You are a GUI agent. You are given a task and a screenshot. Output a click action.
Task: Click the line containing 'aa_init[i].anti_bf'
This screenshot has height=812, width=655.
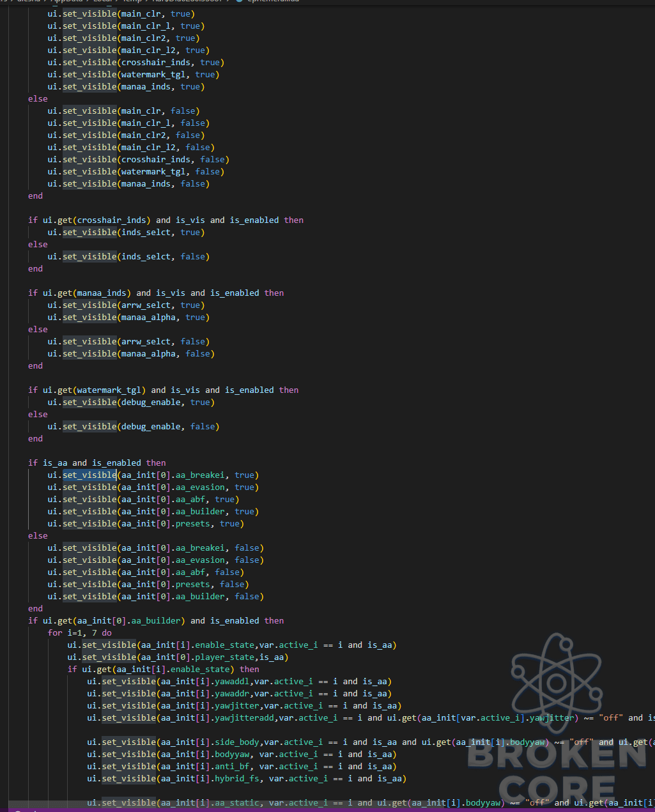[242, 767]
